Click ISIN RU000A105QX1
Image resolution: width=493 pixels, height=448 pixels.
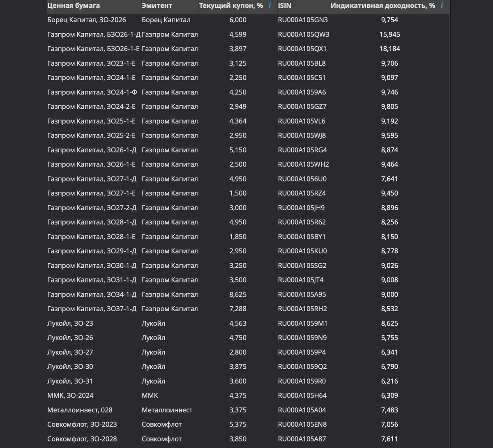click(x=302, y=49)
